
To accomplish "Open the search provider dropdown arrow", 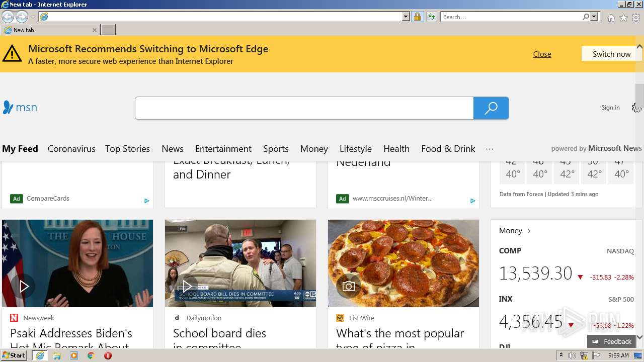I will [594, 17].
